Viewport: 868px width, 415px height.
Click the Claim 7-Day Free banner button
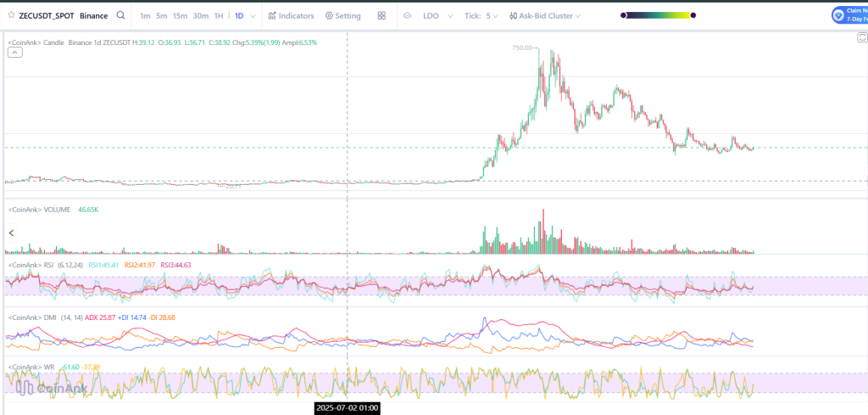pyautogui.click(x=850, y=14)
